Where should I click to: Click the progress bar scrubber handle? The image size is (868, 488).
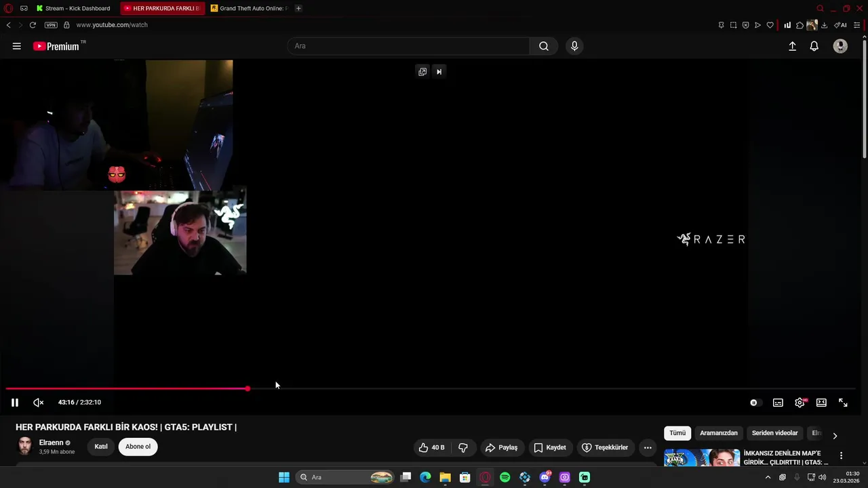[x=248, y=388]
